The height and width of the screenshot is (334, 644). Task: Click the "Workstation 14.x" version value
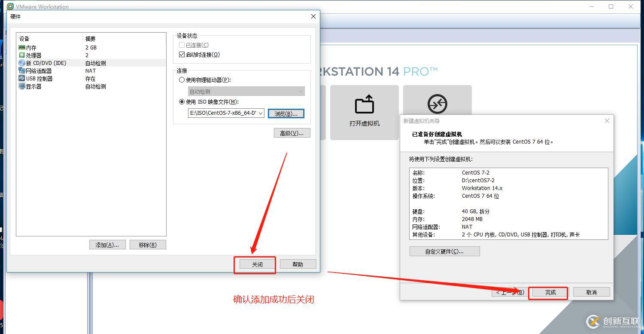pyautogui.click(x=482, y=188)
